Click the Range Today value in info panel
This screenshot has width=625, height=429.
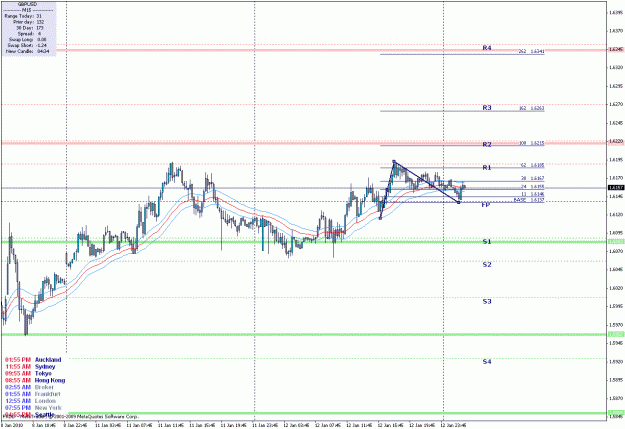pyautogui.click(x=39, y=16)
